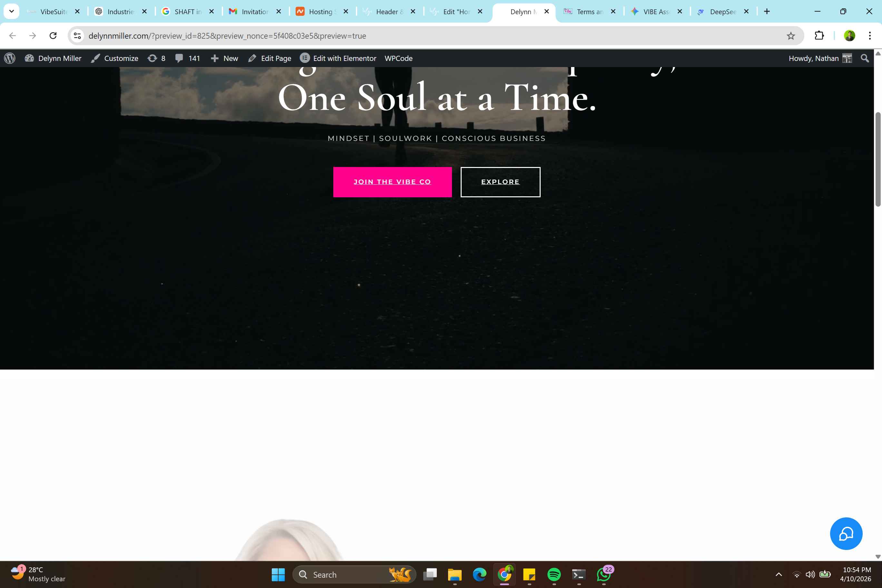Image resolution: width=882 pixels, height=588 pixels.
Task: Open the weather widget showing 28°C
Action: click(x=38, y=574)
